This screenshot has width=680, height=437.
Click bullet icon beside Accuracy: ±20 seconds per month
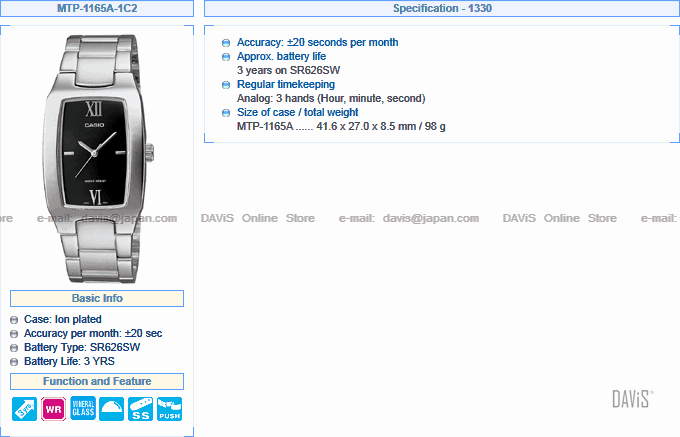pos(226,43)
